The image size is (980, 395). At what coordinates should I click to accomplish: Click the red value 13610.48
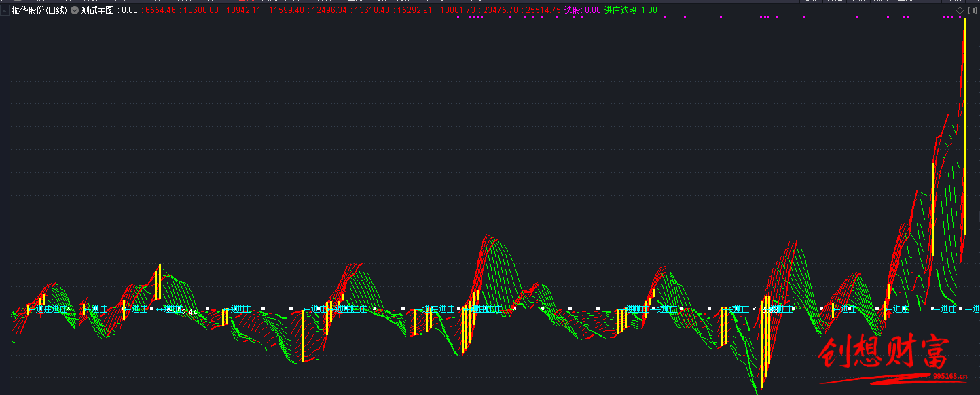click(373, 10)
